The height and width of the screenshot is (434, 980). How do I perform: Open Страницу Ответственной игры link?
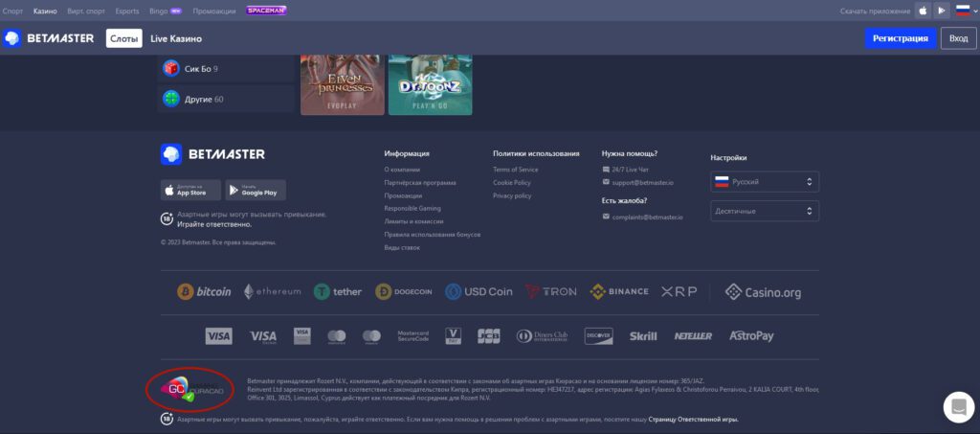[x=694, y=419]
